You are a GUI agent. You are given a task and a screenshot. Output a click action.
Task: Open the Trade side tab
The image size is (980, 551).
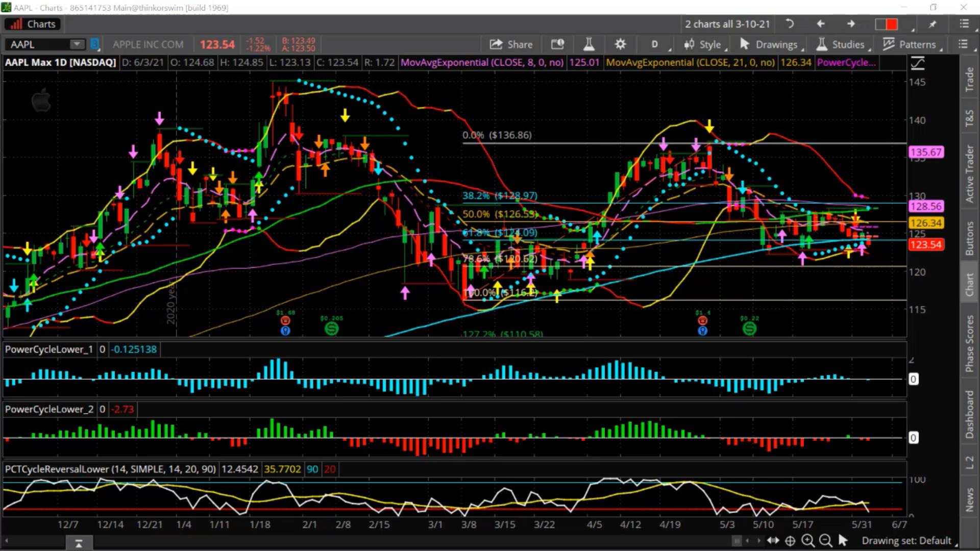pyautogui.click(x=969, y=80)
